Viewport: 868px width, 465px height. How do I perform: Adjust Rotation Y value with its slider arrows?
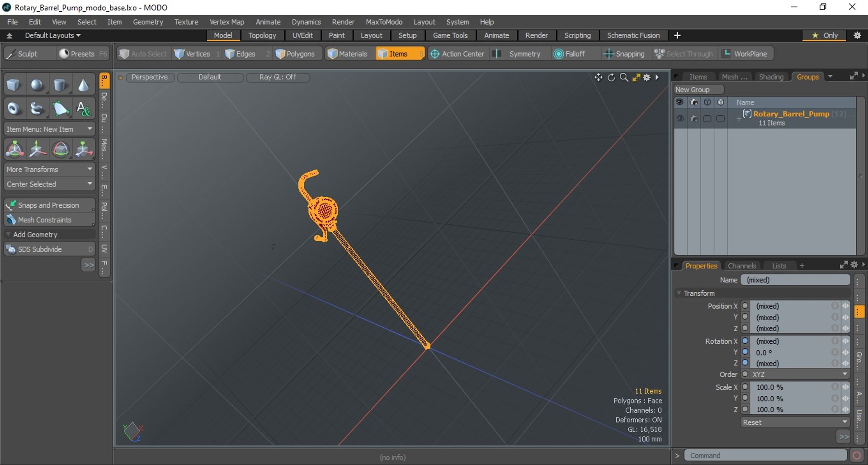point(845,352)
